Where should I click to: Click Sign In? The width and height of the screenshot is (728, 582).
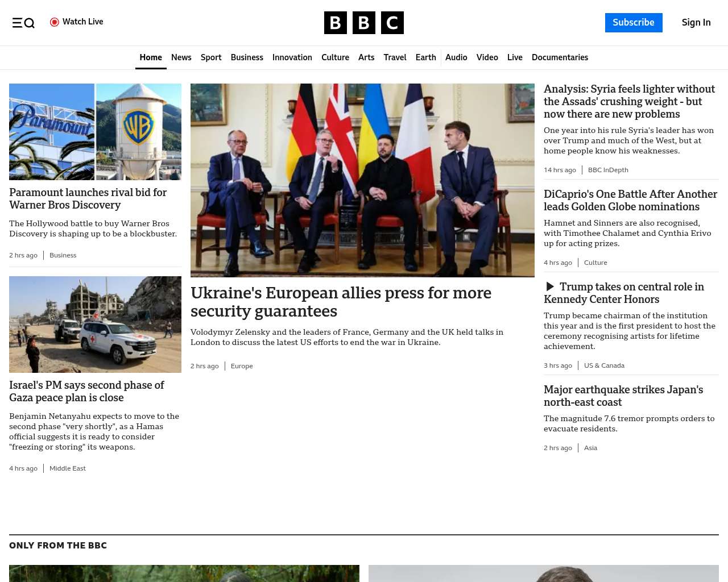[696, 23]
